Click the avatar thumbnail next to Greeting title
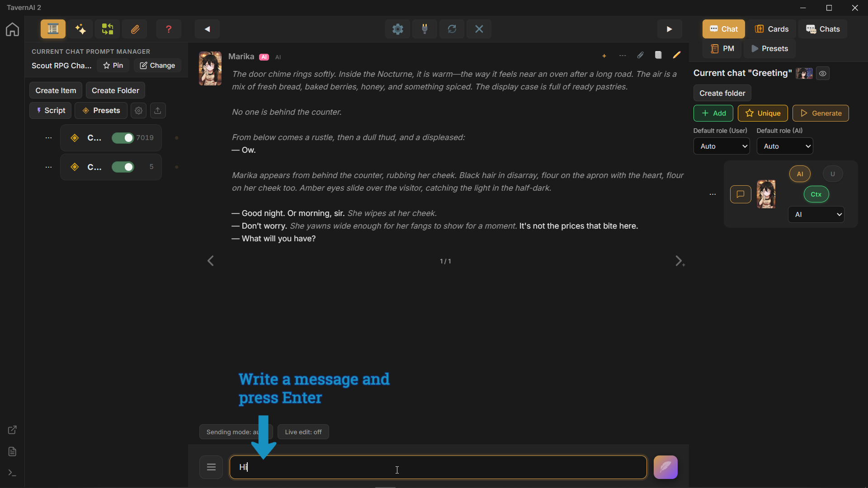This screenshot has width=868, height=488. pos(804,73)
